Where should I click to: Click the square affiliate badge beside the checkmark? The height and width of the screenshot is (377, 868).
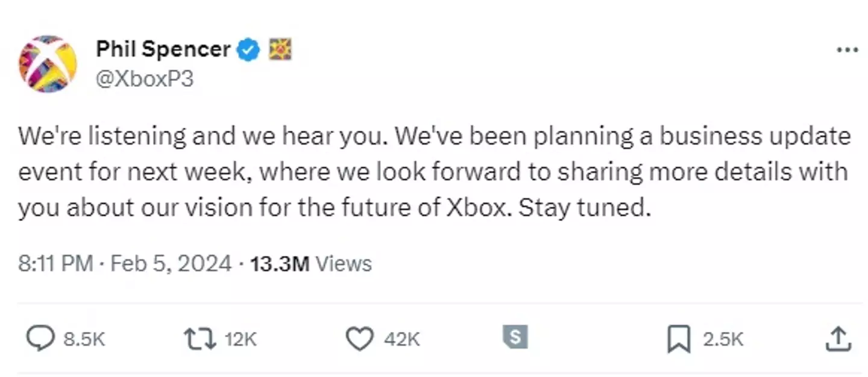tap(280, 49)
